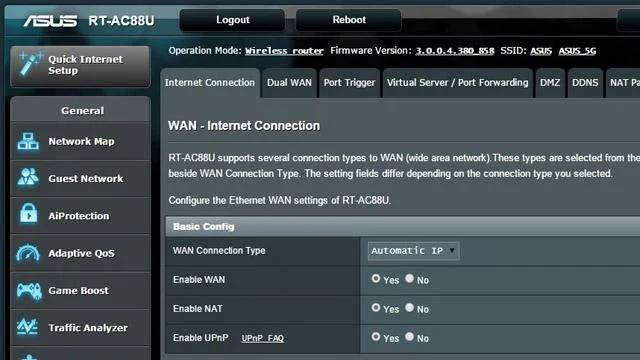
Task: Click the AiProtection padlock icon
Action: (28, 213)
